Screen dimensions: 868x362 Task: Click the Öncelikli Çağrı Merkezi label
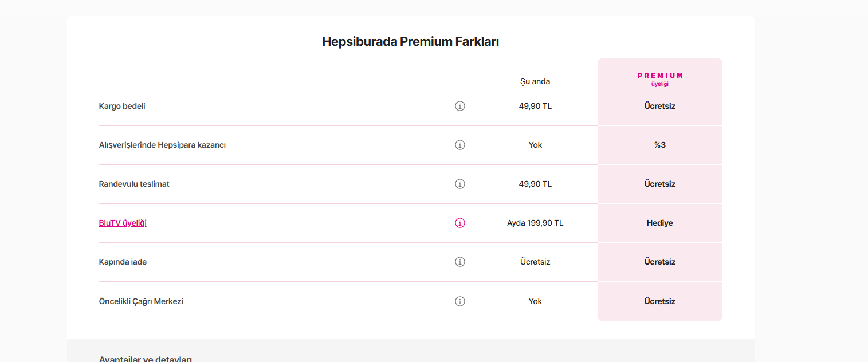point(141,301)
